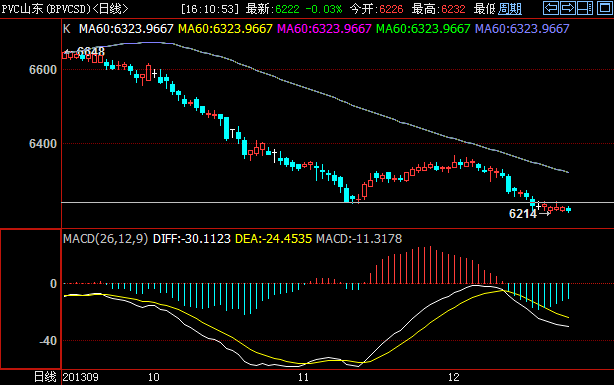Click the full window view icon
The image size is (614, 385).
[604, 8]
